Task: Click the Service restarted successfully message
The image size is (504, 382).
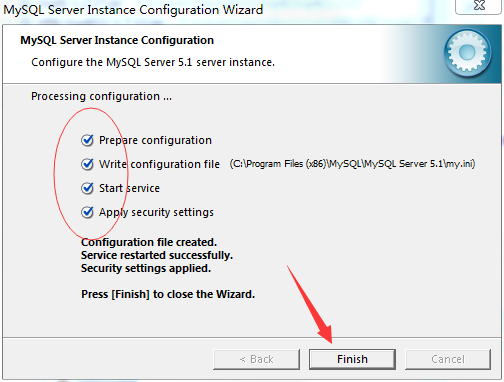Action: [157, 255]
